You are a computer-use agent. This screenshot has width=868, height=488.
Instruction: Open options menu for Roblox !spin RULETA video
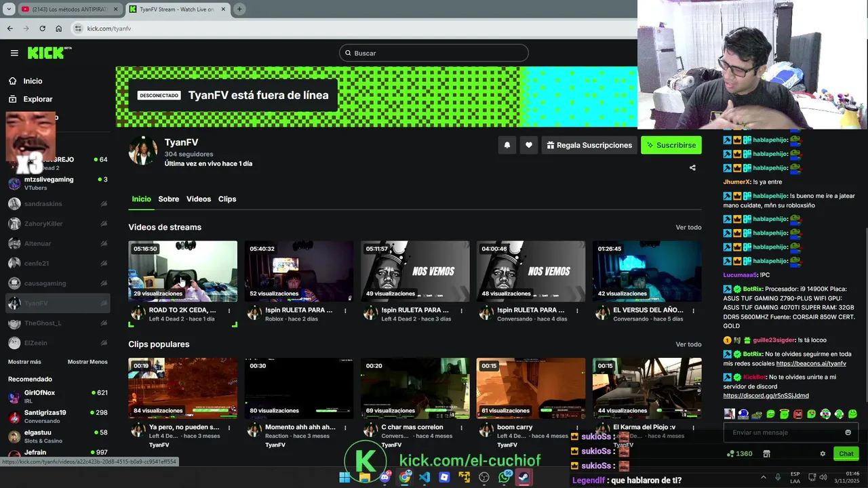click(x=345, y=310)
